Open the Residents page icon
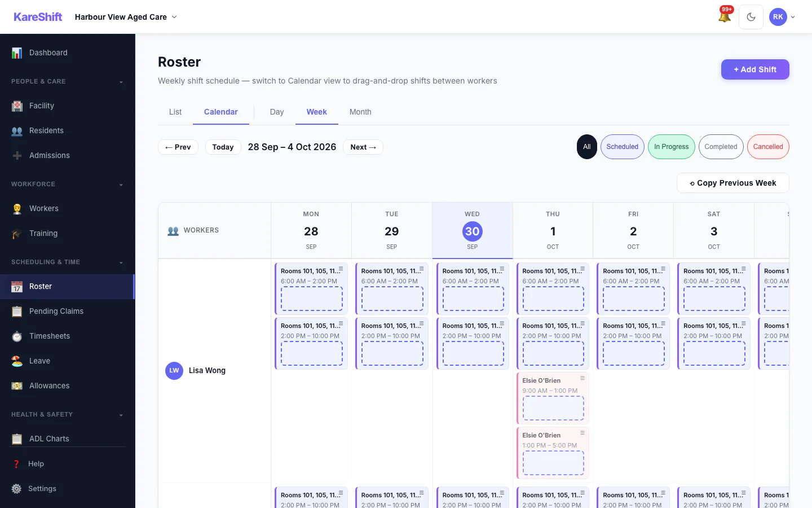 click(17, 131)
